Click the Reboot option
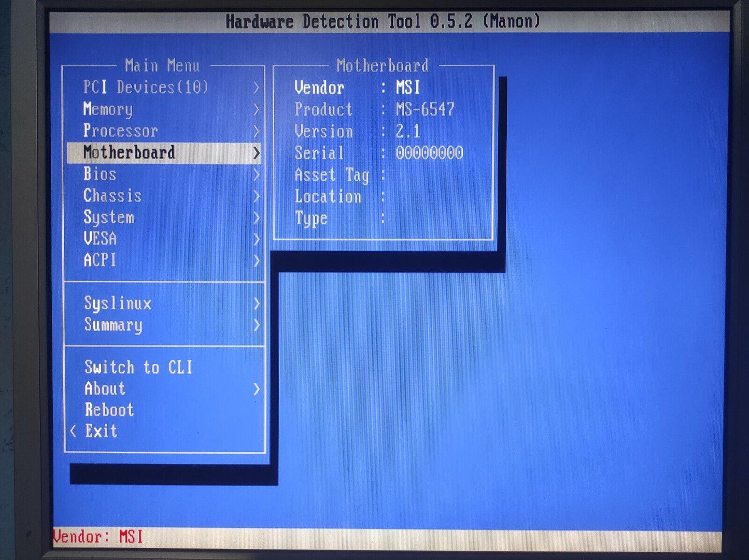749x560 pixels. pyautogui.click(x=109, y=410)
